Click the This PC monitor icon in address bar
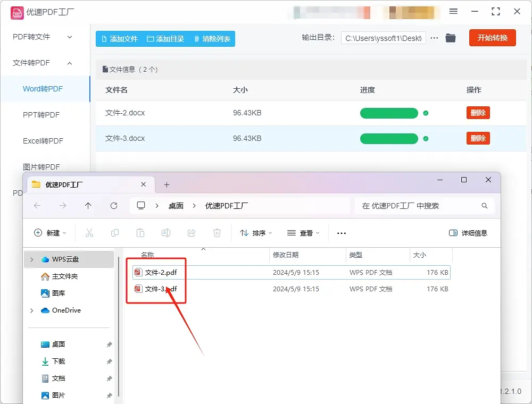The height and width of the screenshot is (404, 532). (141, 206)
